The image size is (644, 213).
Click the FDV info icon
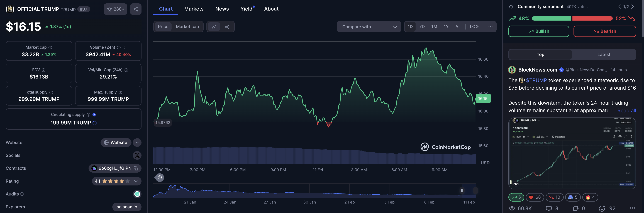[x=43, y=70]
